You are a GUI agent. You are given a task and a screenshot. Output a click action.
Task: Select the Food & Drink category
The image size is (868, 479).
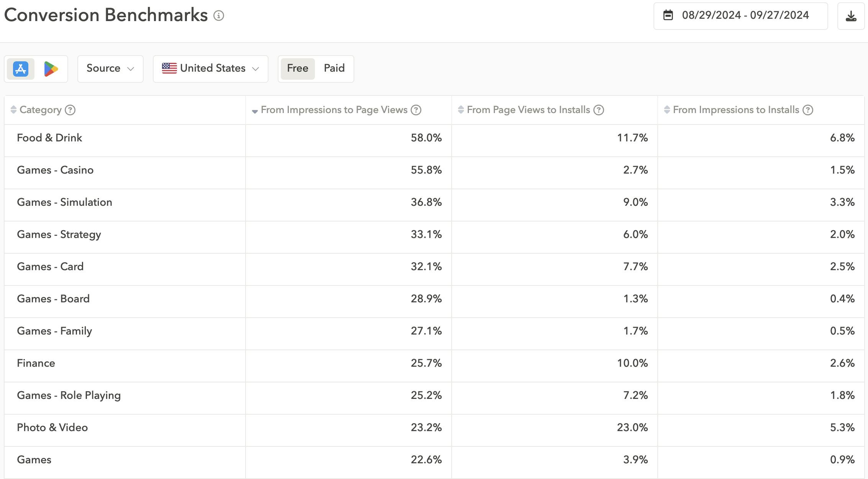click(x=49, y=138)
